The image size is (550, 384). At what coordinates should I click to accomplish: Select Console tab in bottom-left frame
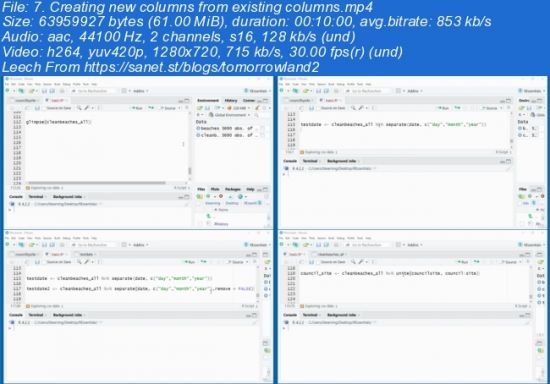15,315
